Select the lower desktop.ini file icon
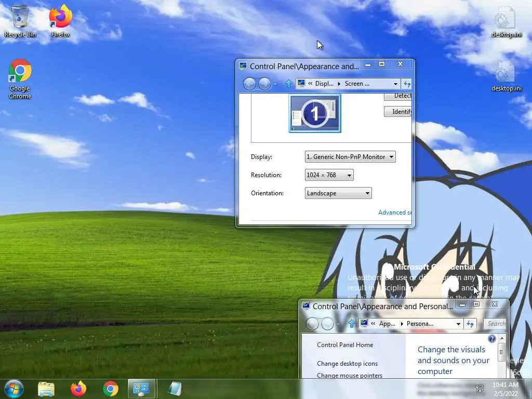Screen dimensions: 532x399 [x=506, y=76]
